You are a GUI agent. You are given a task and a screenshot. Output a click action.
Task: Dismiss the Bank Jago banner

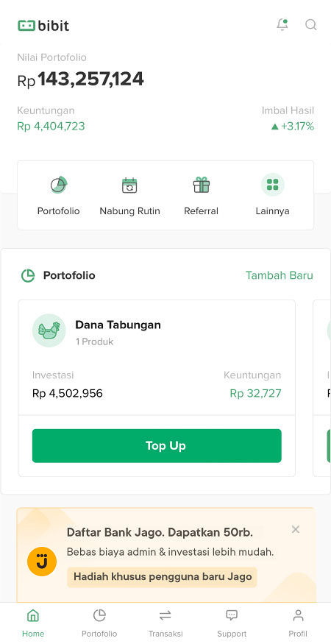coord(295,529)
